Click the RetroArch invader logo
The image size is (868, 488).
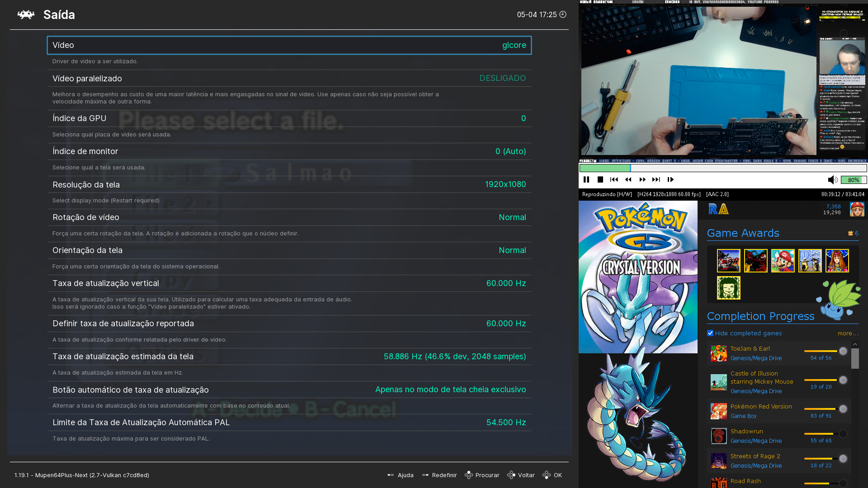coord(26,14)
